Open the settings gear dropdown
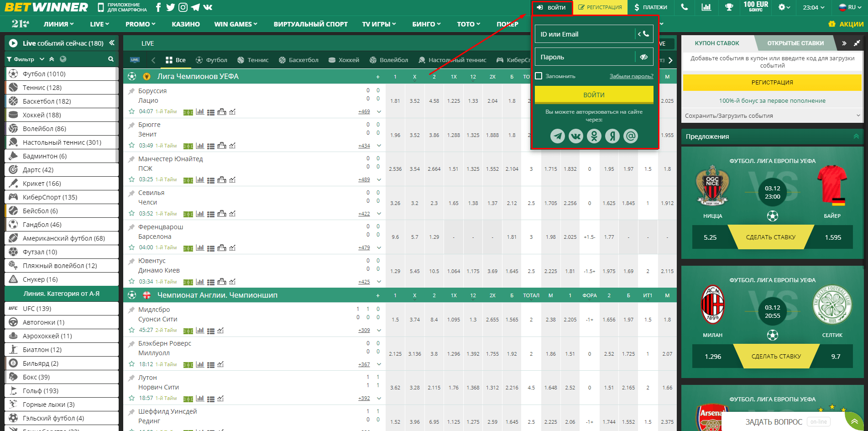 pos(784,7)
